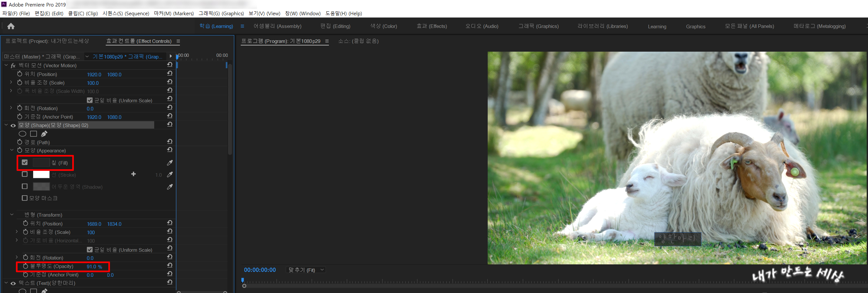Select the rectangle tool under Shape 02
This screenshot has width=868, height=293.
[34, 134]
